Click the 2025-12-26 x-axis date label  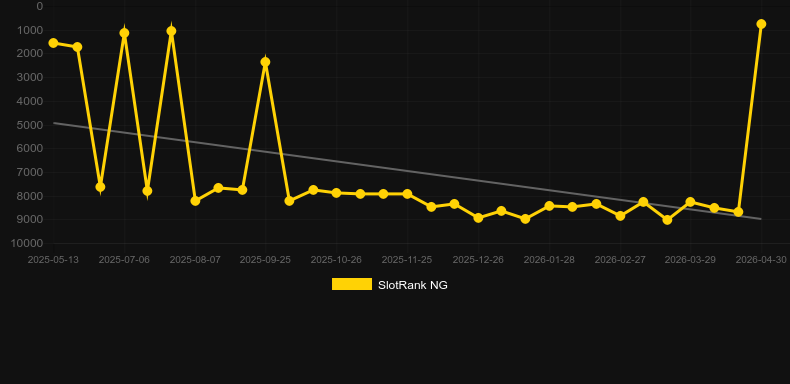coord(478,260)
